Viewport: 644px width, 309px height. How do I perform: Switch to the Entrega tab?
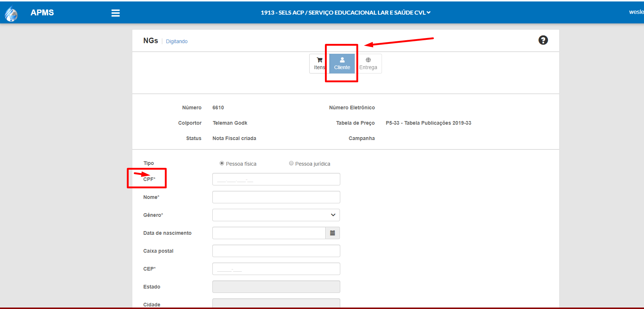[x=368, y=64]
